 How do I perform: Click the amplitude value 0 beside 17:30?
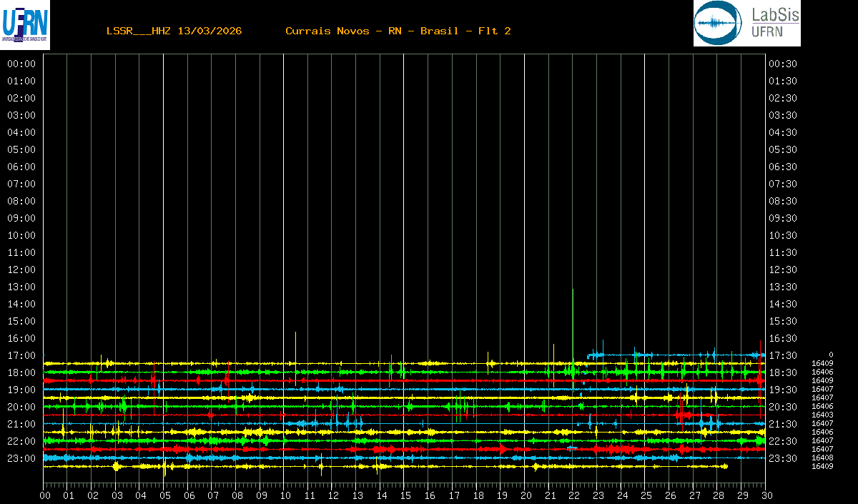click(x=831, y=355)
